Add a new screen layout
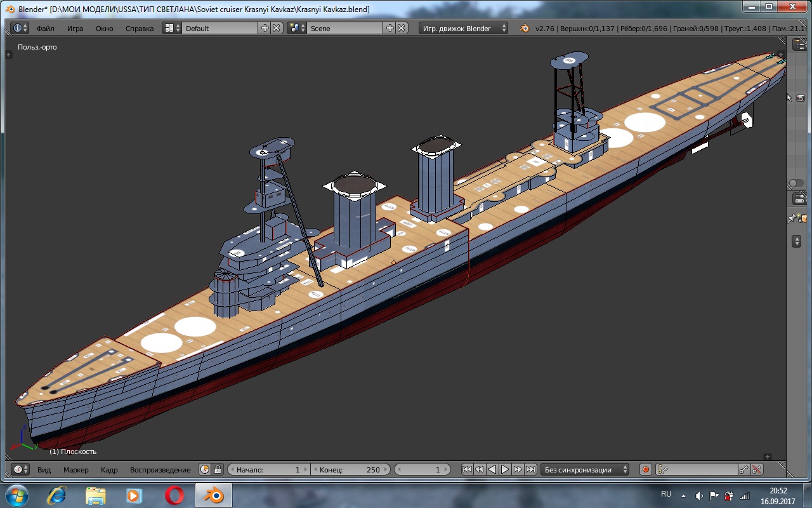The height and width of the screenshot is (508, 812). [x=265, y=28]
